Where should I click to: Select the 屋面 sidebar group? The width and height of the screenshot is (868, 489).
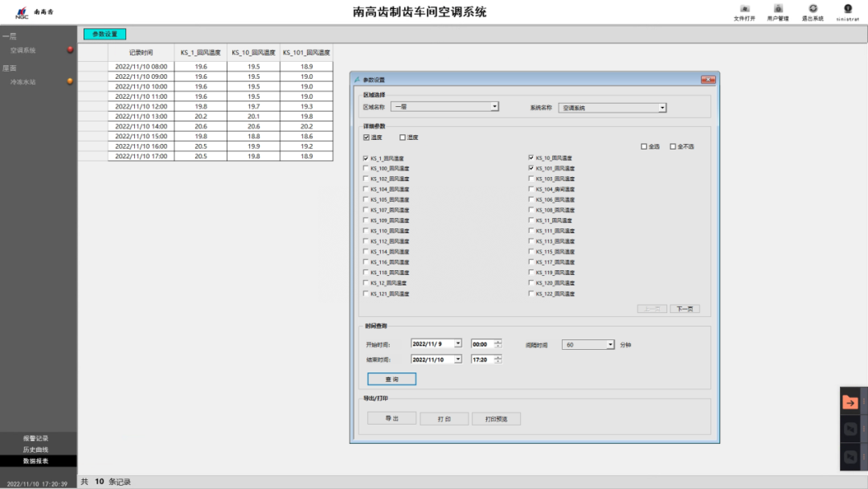[10, 68]
